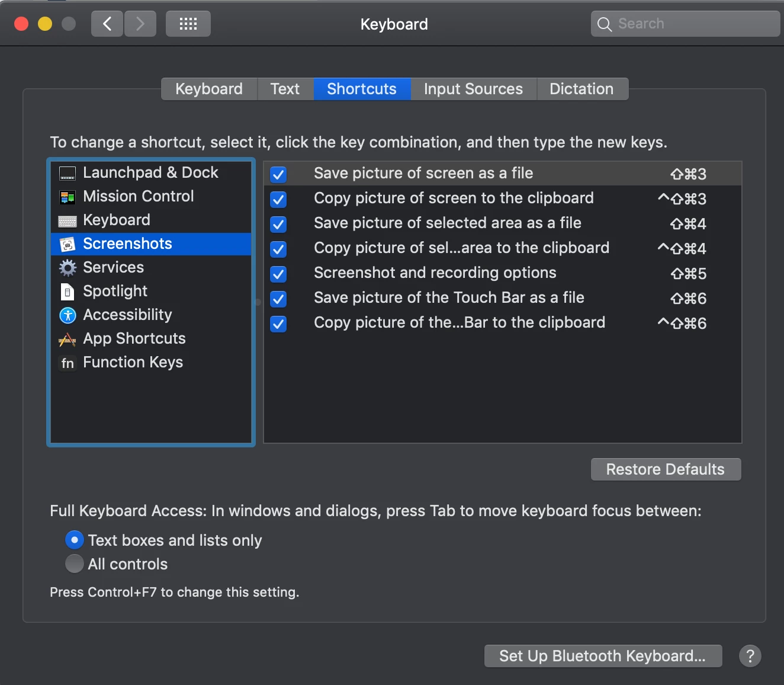This screenshot has height=685, width=784.
Task: Click the Services gear icon
Action: [x=68, y=268]
